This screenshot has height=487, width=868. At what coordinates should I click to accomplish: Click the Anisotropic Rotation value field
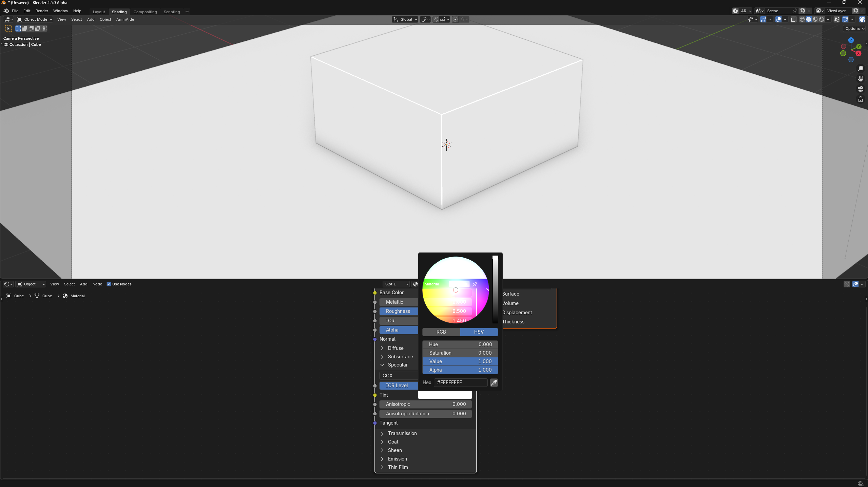[426, 414]
